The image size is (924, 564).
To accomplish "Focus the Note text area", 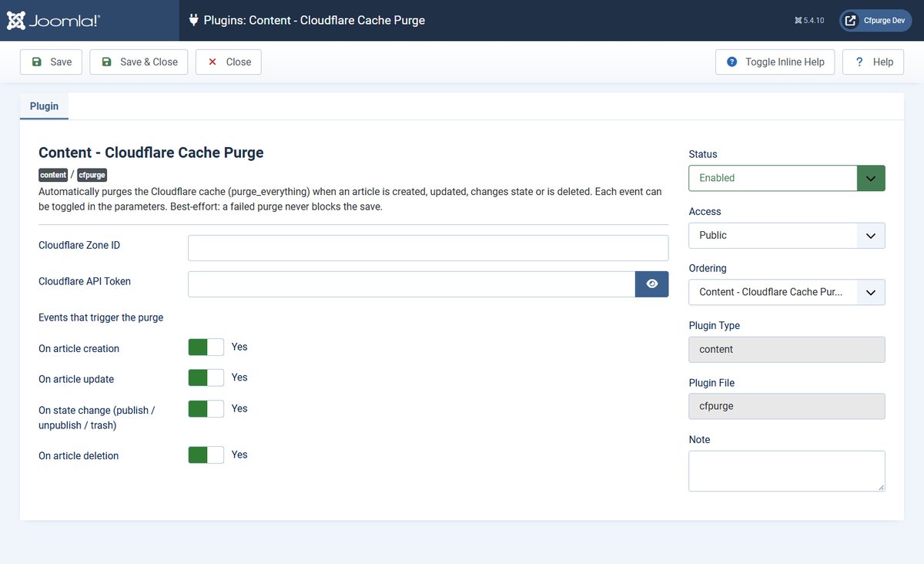I will tap(787, 471).
